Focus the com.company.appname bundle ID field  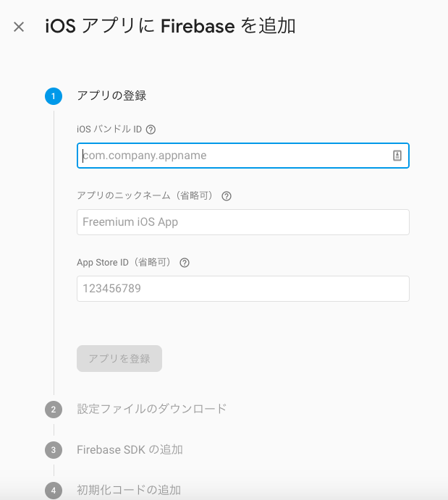243,156
